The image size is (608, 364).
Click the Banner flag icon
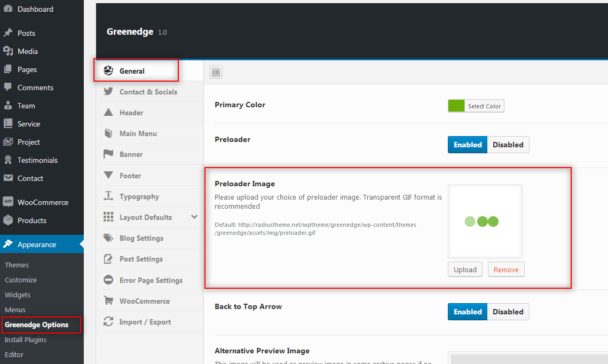pyautogui.click(x=108, y=154)
